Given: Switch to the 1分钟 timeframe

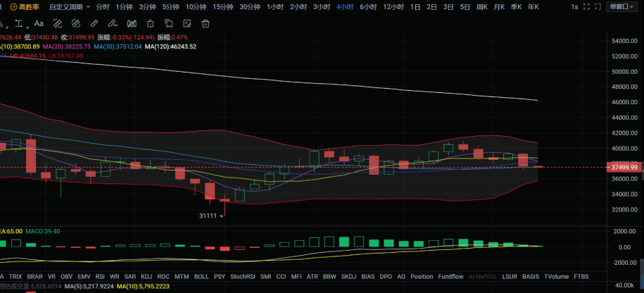Looking at the screenshot, I should point(124,6).
